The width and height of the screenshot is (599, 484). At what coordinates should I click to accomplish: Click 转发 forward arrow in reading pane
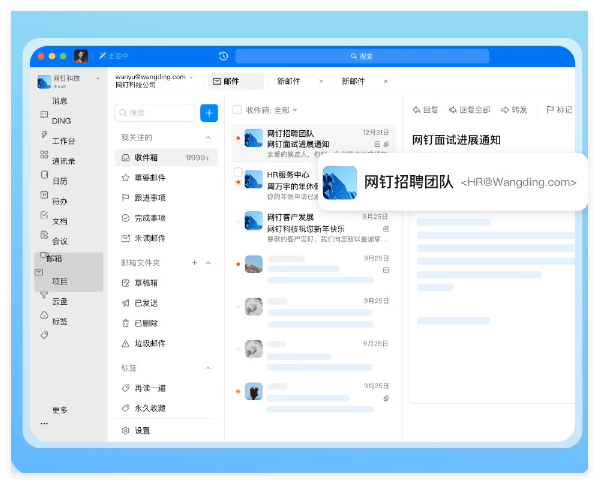(514, 110)
